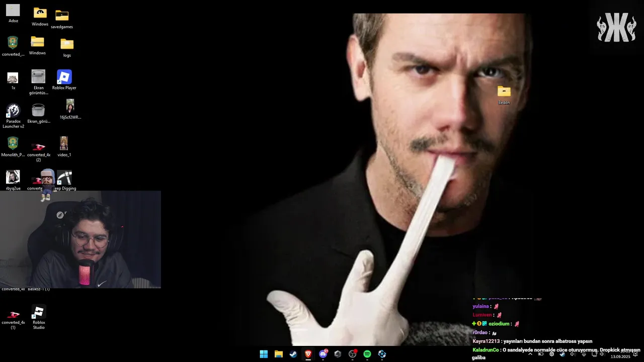Viewport: 644px width, 362px height.
Task: Open the blue diamond app after Spotify
Action: pyautogui.click(x=382, y=354)
